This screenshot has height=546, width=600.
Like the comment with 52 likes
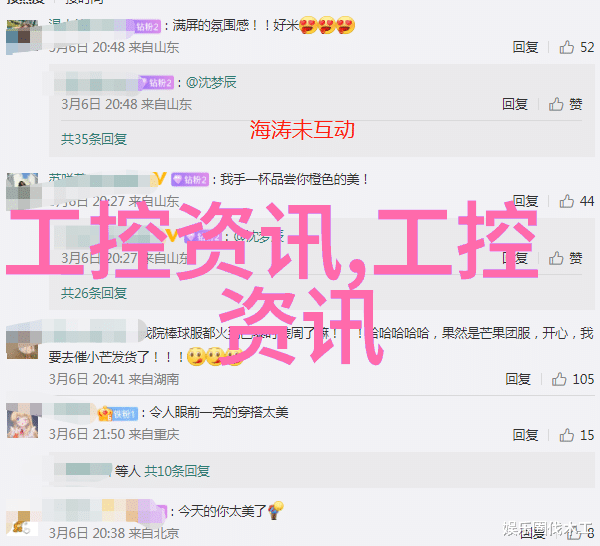[567, 47]
